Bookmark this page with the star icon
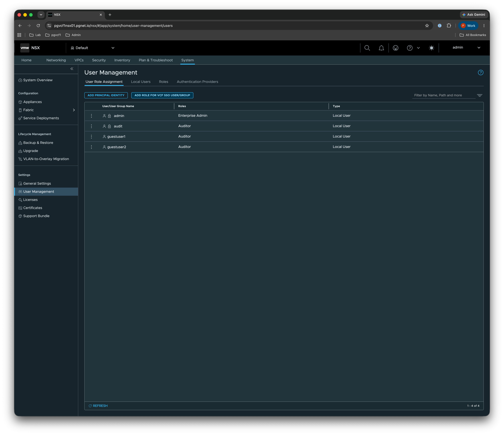Image resolution: width=504 pixels, height=435 pixels. (427, 26)
